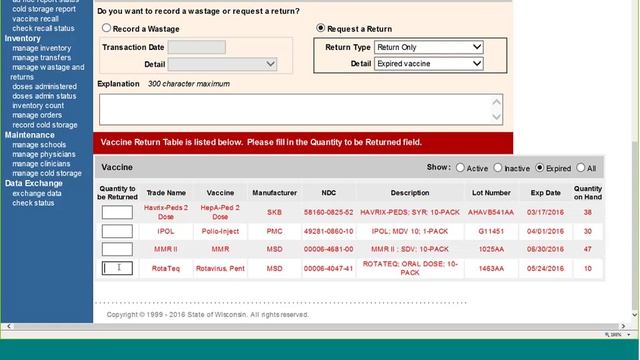Viewport: 640px width, 360px height.
Task: Select the Record a Wastage radio button
Action: coord(107,28)
